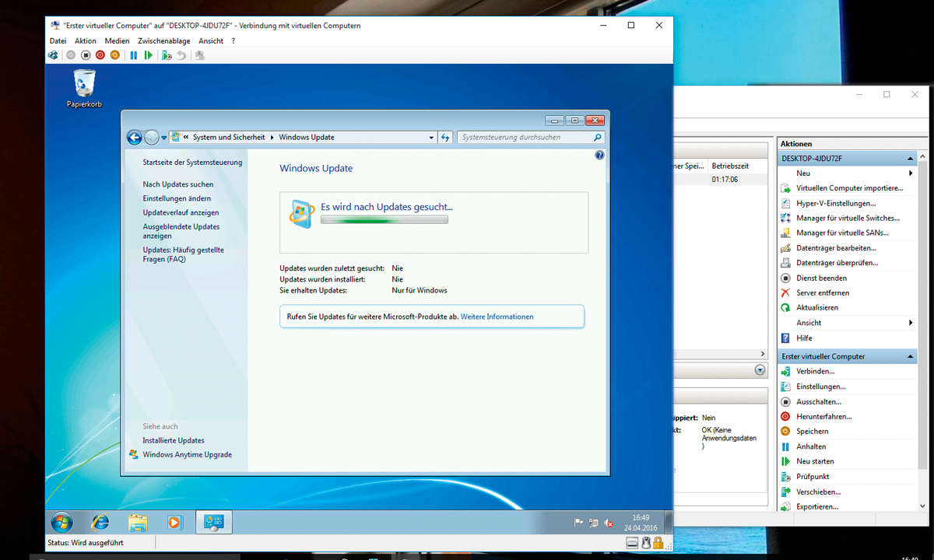Click the muted volume tray icon
The height and width of the screenshot is (560, 934).
tap(608, 523)
